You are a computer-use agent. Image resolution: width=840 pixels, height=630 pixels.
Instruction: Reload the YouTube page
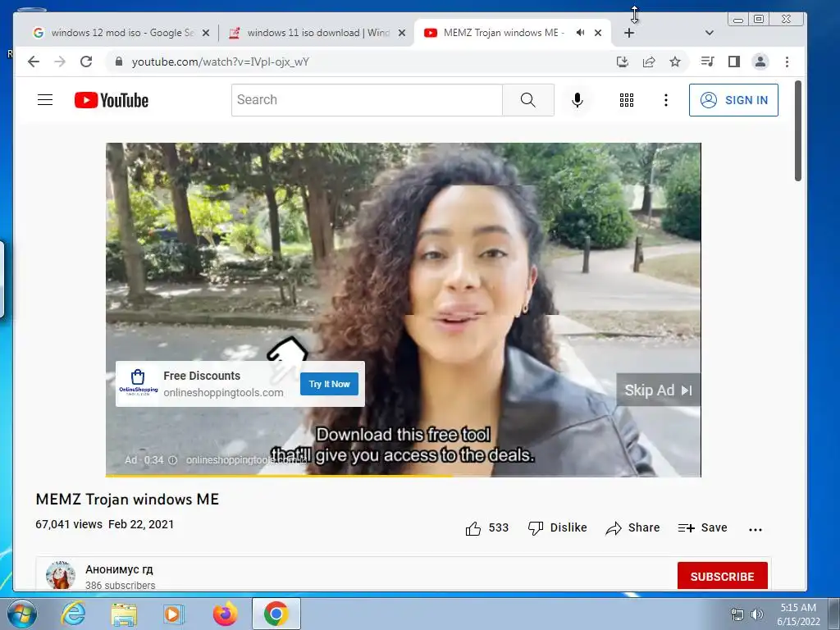tap(85, 62)
